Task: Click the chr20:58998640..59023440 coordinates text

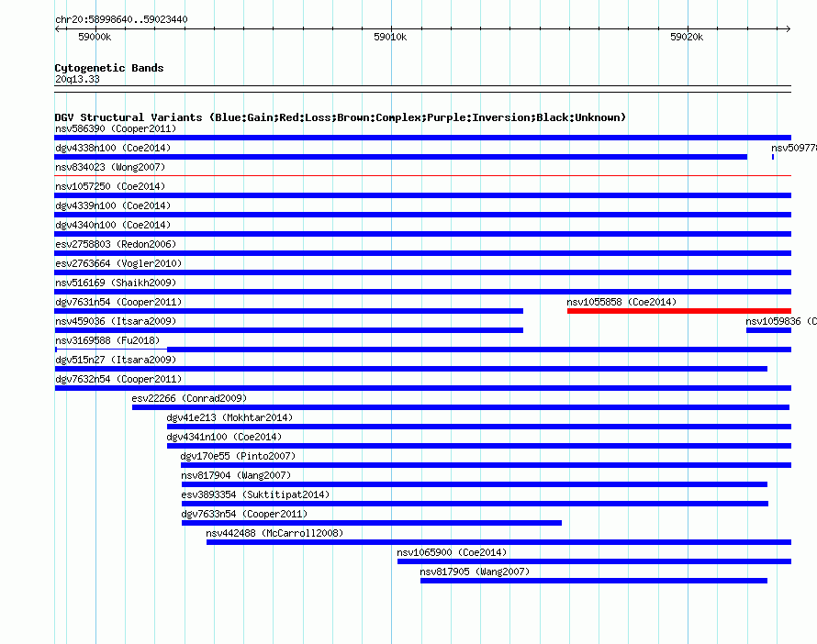Action: pyautogui.click(x=121, y=19)
